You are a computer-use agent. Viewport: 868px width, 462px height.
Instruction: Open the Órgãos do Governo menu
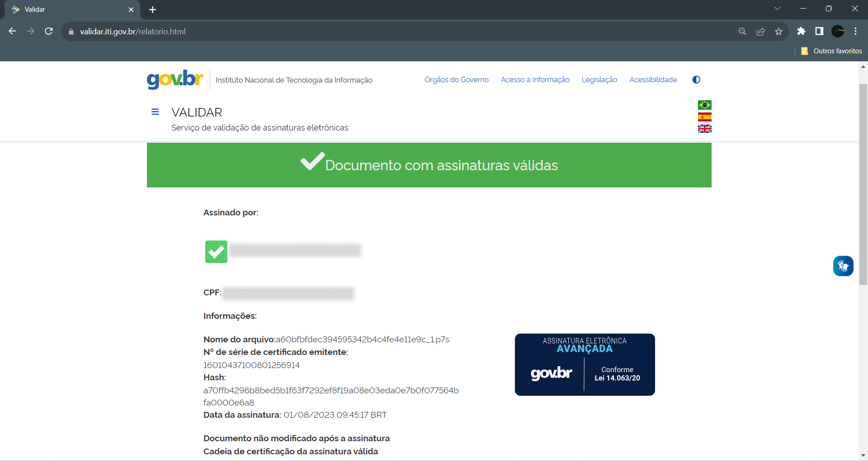(456, 79)
